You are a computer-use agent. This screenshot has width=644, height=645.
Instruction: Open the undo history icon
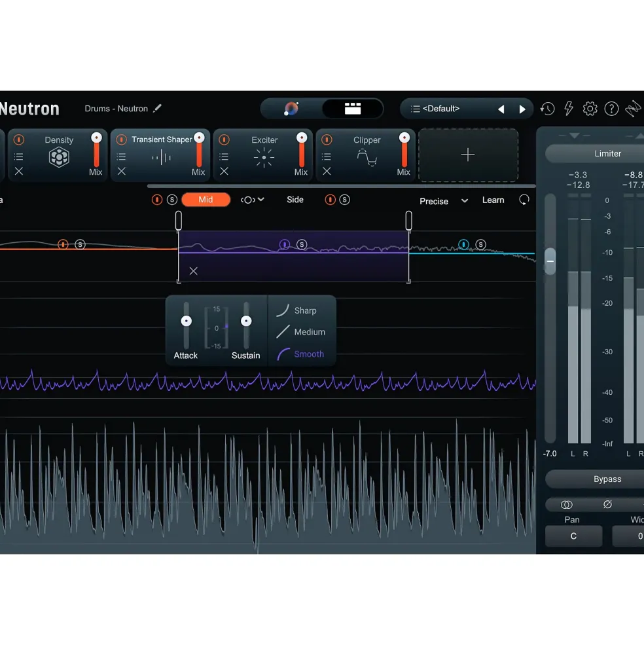pyautogui.click(x=547, y=109)
